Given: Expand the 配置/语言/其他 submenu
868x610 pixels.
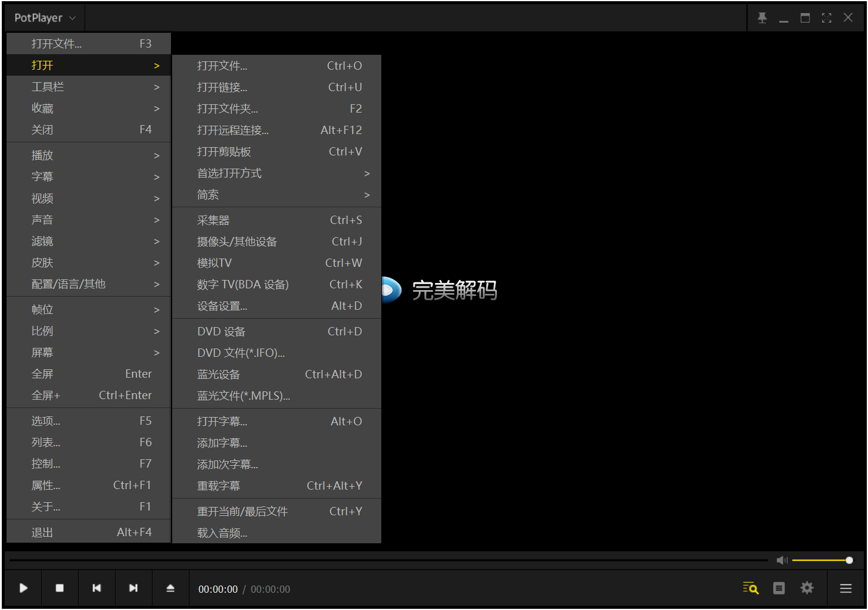Looking at the screenshot, I should click(x=89, y=284).
